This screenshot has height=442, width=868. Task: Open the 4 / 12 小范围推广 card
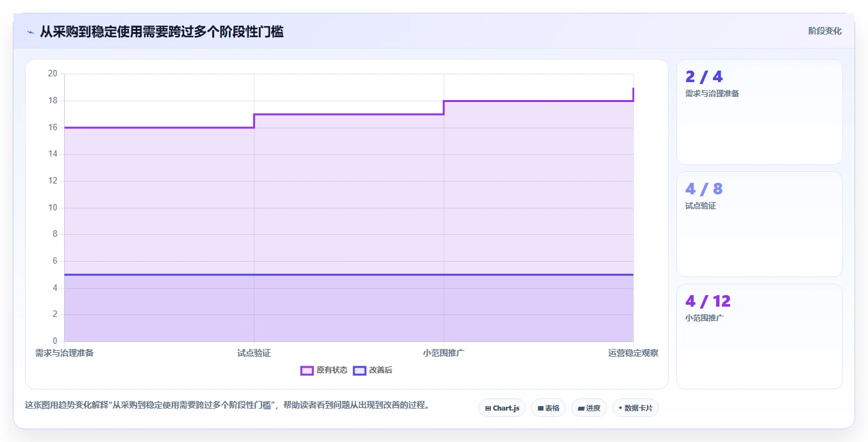pyautogui.click(x=759, y=336)
